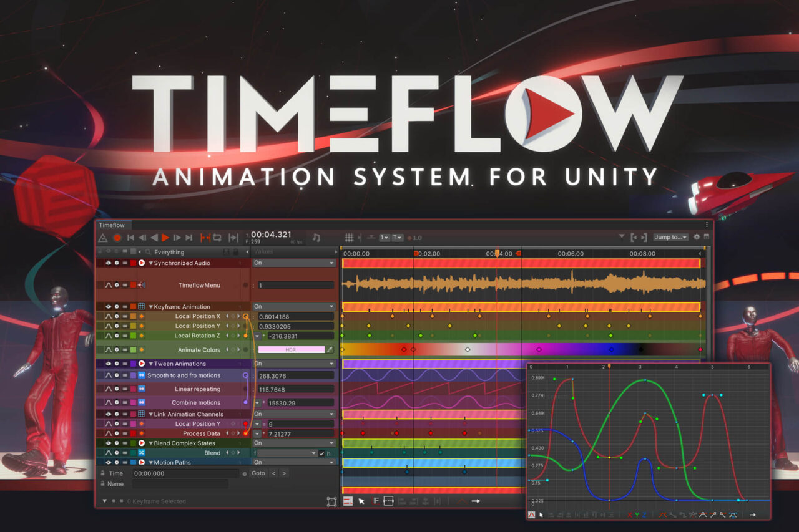Click the music note audio icon
This screenshot has width=799, height=532.
(x=316, y=238)
